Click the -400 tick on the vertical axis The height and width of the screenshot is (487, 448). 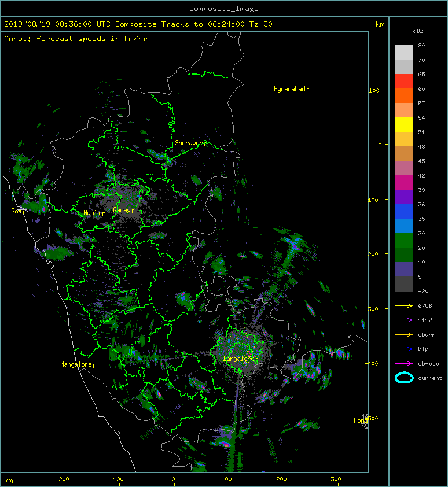(371, 363)
